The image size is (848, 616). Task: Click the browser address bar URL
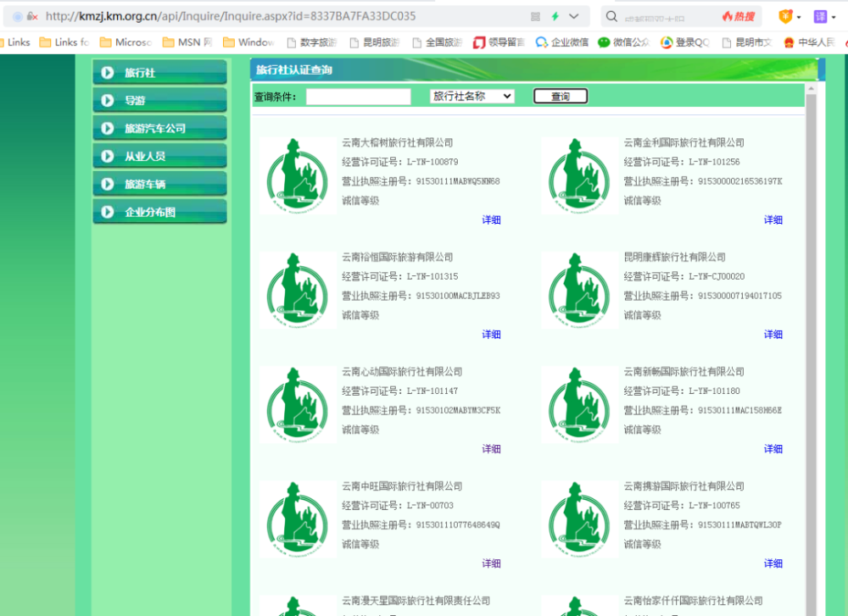point(231,16)
